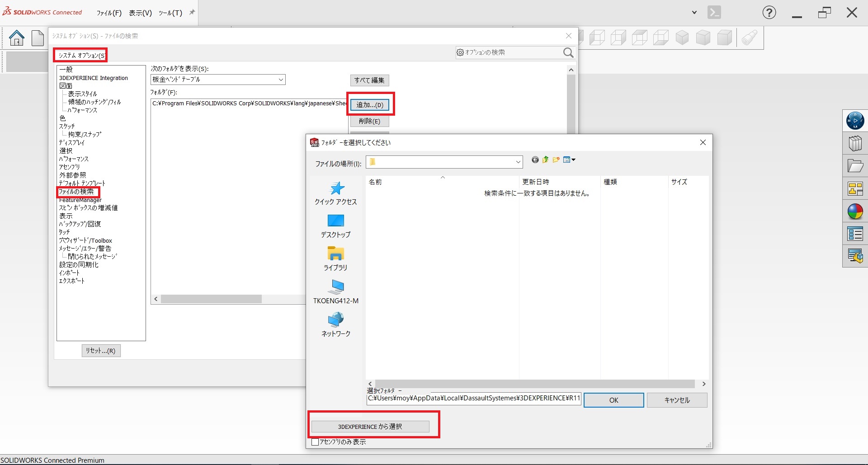Select 設定の同期化 in options tree
868x465 pixels.
[79, 265]
